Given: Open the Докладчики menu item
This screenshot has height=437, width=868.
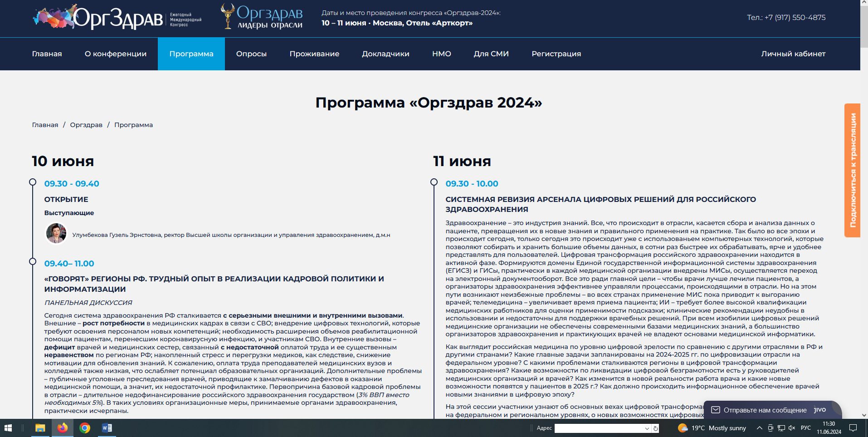Looking at the screenshot, I should click(x=385, y=54).
